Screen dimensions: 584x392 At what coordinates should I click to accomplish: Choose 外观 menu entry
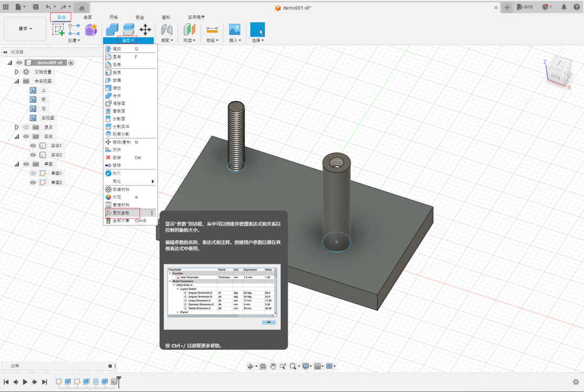(130, 197)
